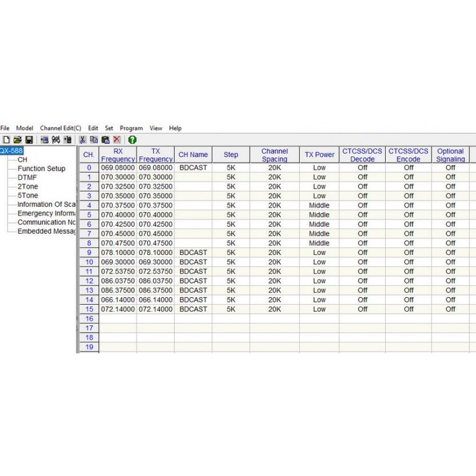Open the Channel Edit(C) menu
Screen dimensions: 476x476
(60, 128)
